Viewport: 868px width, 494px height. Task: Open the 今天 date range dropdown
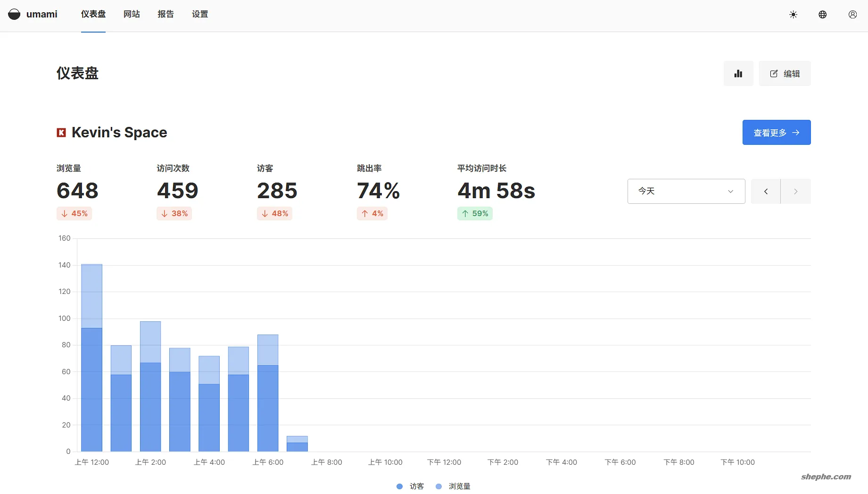[679, 191]
